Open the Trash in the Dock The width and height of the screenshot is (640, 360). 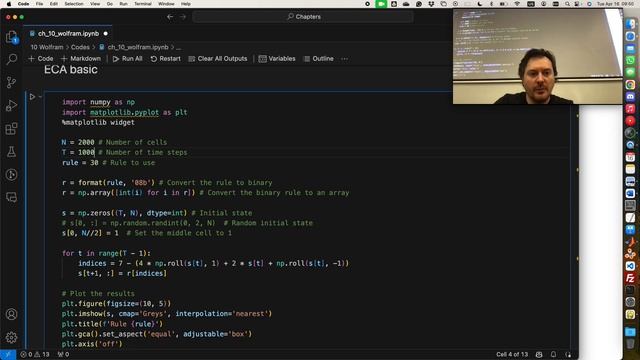630,344
